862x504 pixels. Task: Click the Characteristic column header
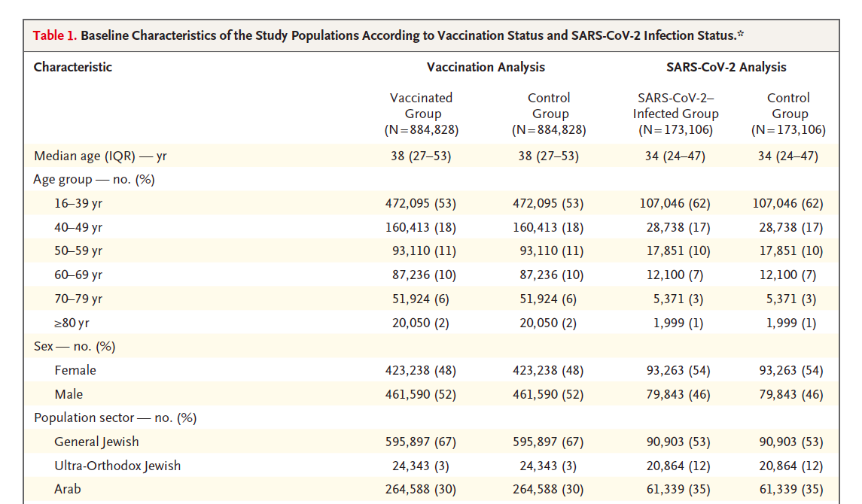coord(73,67)
